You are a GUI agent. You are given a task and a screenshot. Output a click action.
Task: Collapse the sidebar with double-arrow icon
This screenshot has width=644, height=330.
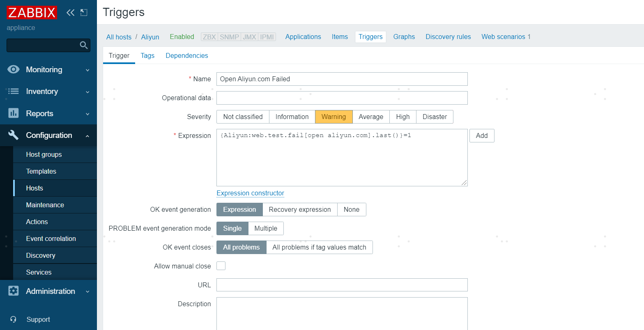[70, 13]
